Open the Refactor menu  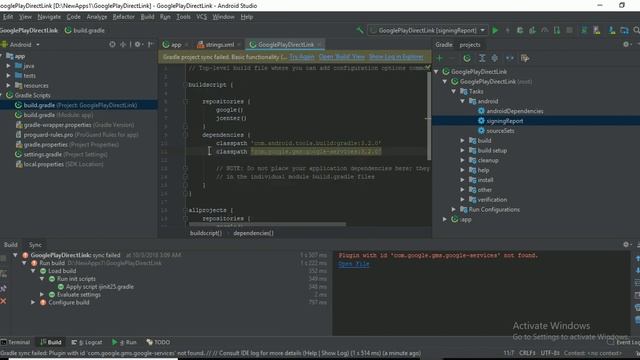pyautogui.click(x=123, y=17)
